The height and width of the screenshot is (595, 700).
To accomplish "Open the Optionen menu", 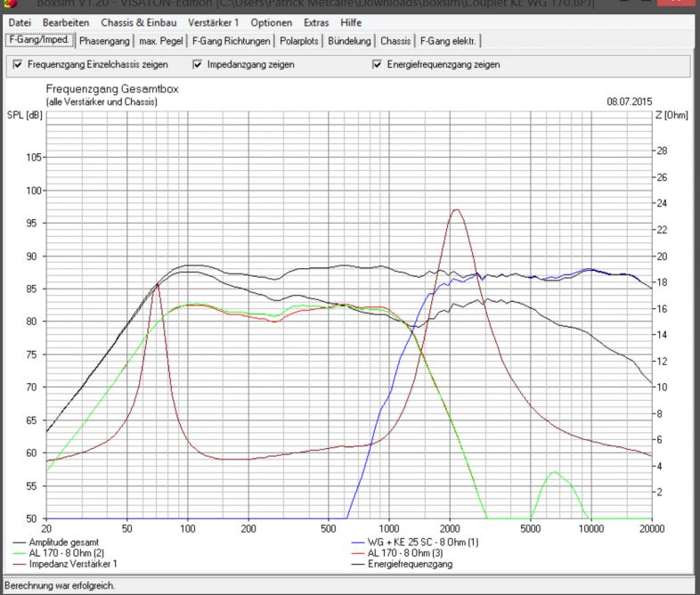I will (271, 21).
